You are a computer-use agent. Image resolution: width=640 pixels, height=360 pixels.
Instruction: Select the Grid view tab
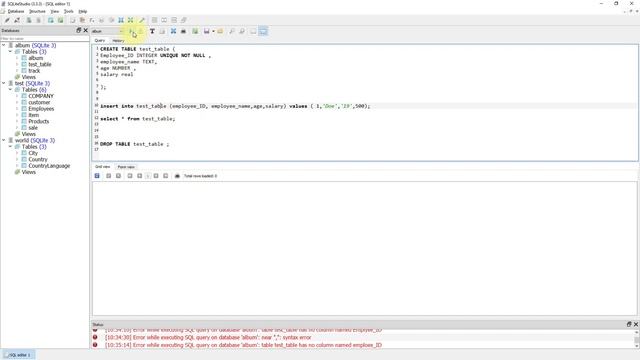click(103, 167)
